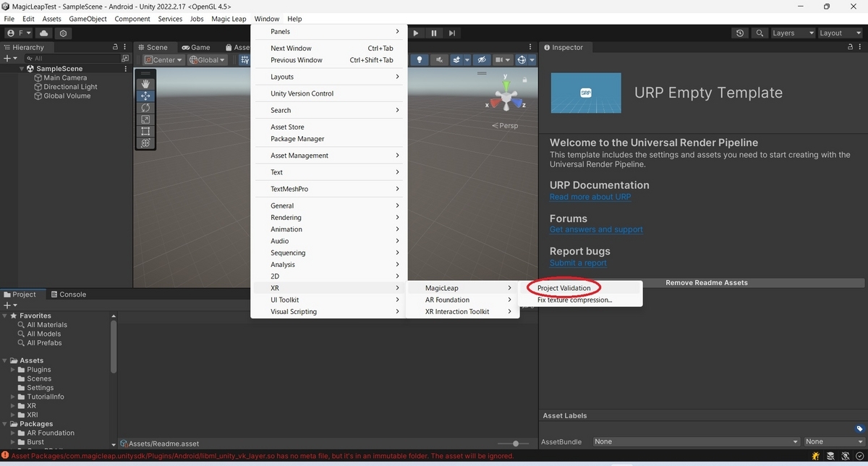Open Unity Version Control toolbar icon

64,33
